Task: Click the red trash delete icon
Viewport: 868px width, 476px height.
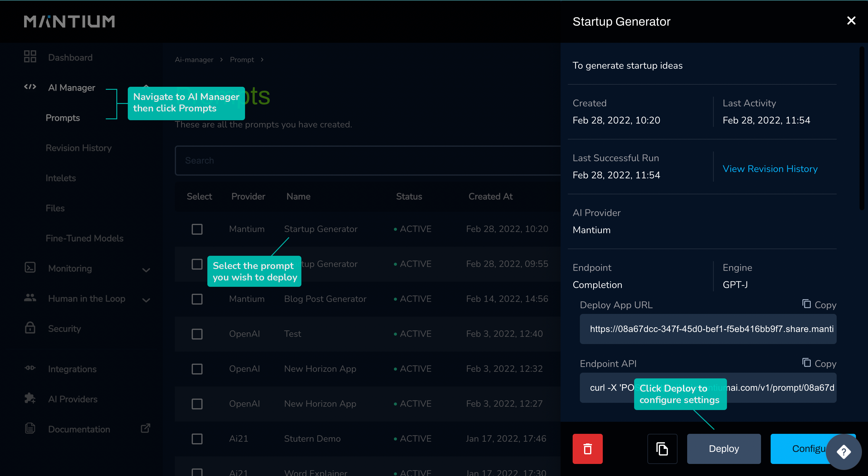Action: coord(587,448)
